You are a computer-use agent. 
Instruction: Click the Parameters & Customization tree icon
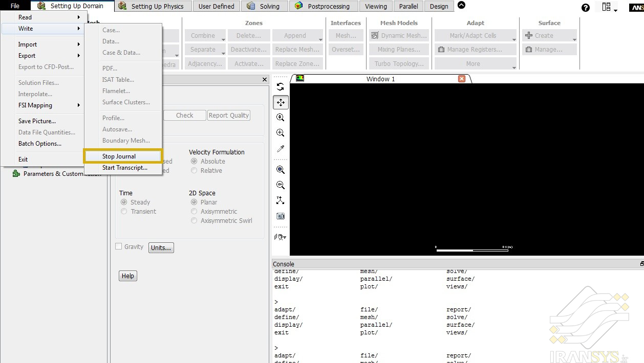(16, 174)
